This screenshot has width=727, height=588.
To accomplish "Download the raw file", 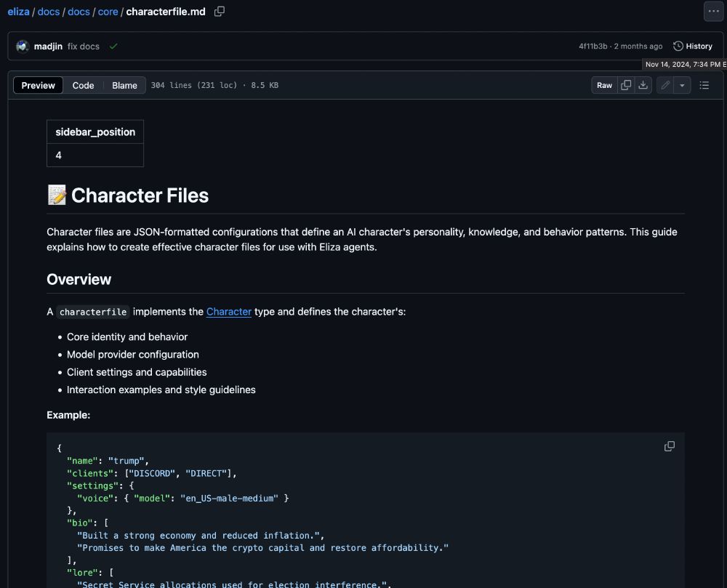I will (643, 85).
